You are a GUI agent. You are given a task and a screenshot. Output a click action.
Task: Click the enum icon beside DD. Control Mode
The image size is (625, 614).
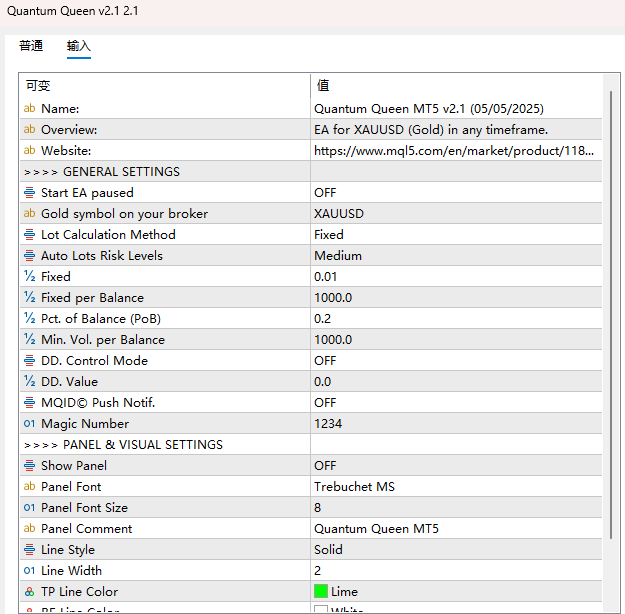(x=29, y=360)
